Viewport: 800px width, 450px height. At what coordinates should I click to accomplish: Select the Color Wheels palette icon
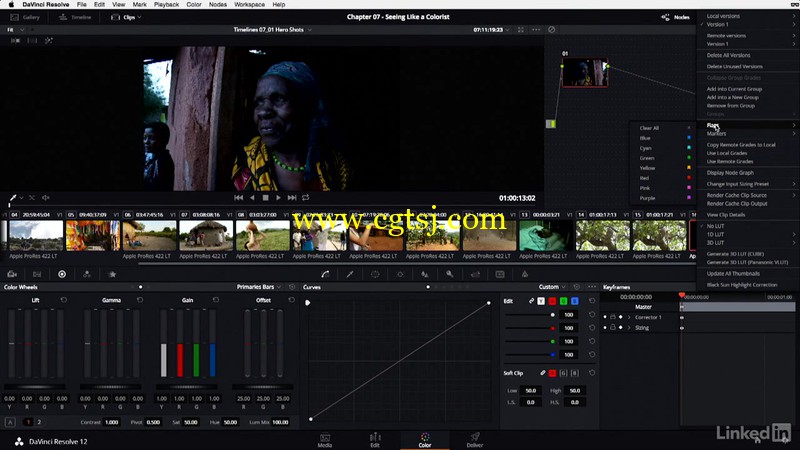(x=62, y=274)
